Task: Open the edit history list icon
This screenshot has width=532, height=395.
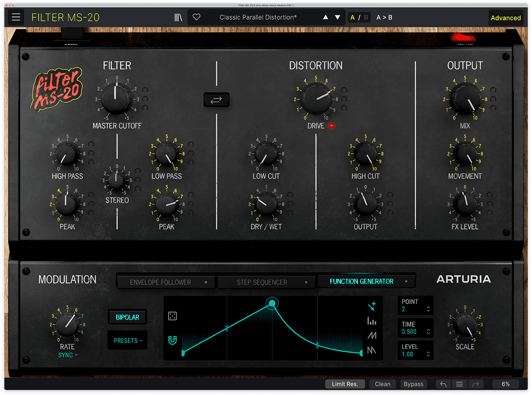Action: tap(460, 384)
